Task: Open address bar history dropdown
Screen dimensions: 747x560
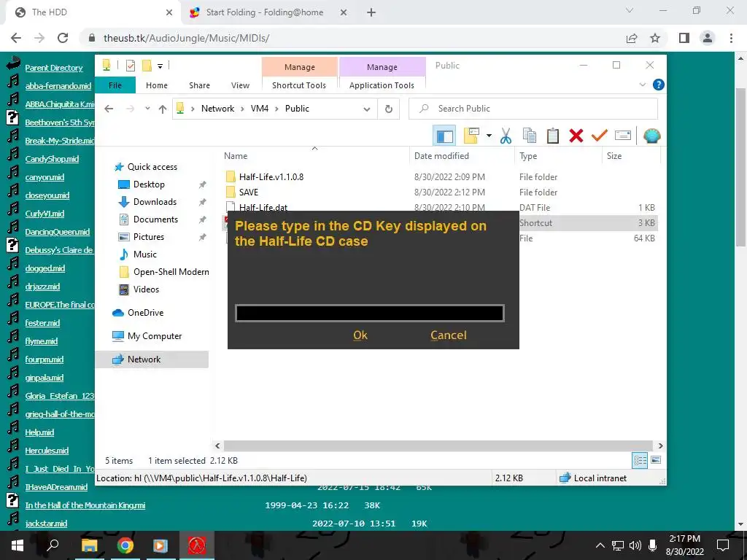Action: pyautogui.click(x=367, y=109)
